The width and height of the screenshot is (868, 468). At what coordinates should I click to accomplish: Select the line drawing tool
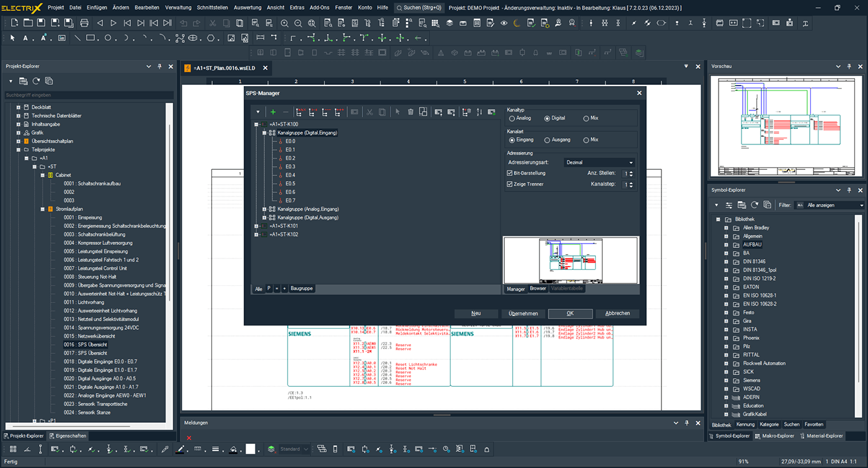(77, 38)
